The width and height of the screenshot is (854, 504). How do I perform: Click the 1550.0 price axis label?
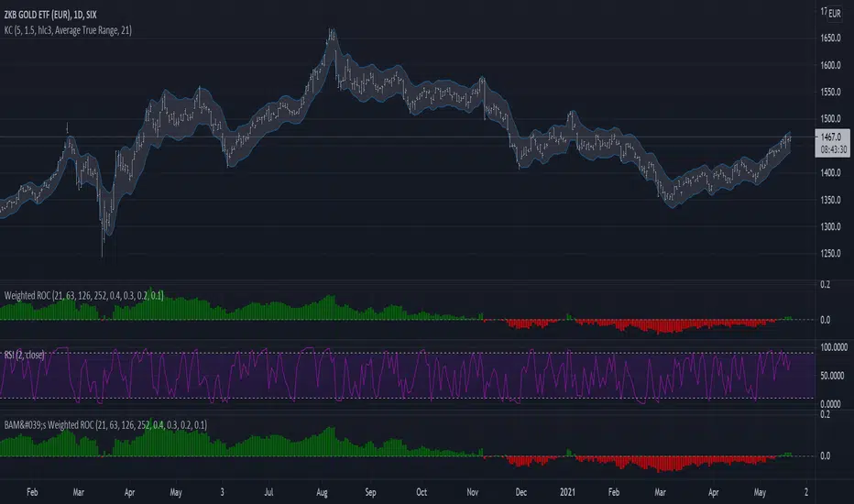click(830, 92)
